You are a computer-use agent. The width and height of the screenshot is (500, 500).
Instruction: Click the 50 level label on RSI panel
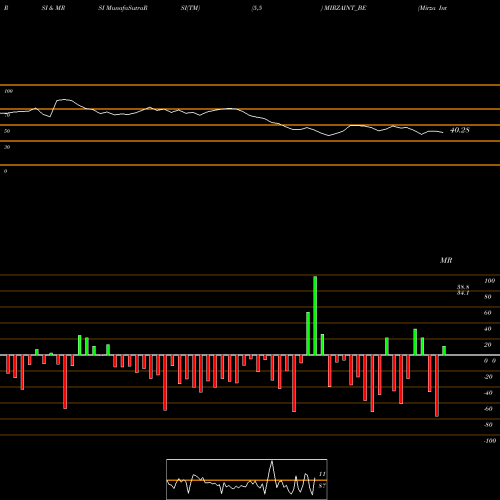(7, 131)
